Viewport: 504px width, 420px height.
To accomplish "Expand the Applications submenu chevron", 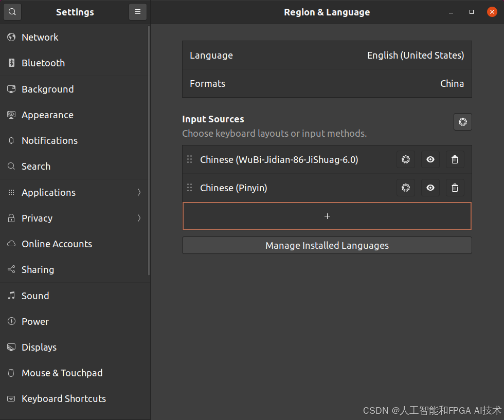I will [139, 192].
